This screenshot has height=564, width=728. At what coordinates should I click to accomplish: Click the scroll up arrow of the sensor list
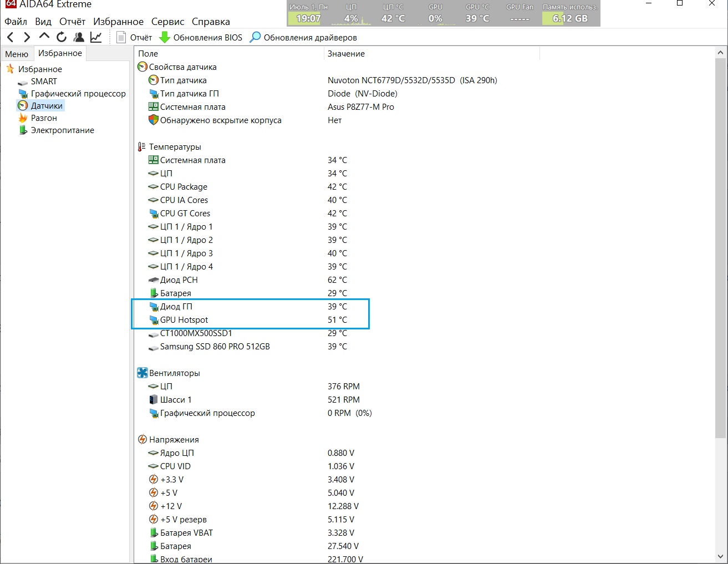pos(721,53)
